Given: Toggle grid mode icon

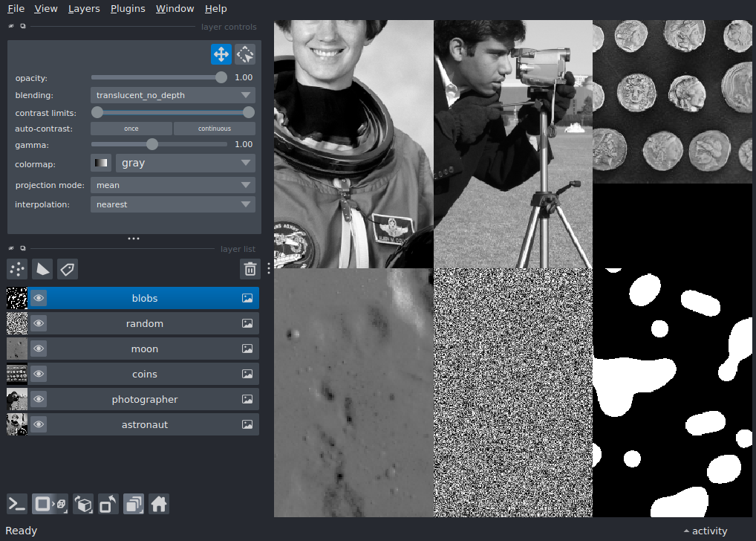Looking at the screenshot, I should [134, 504].
